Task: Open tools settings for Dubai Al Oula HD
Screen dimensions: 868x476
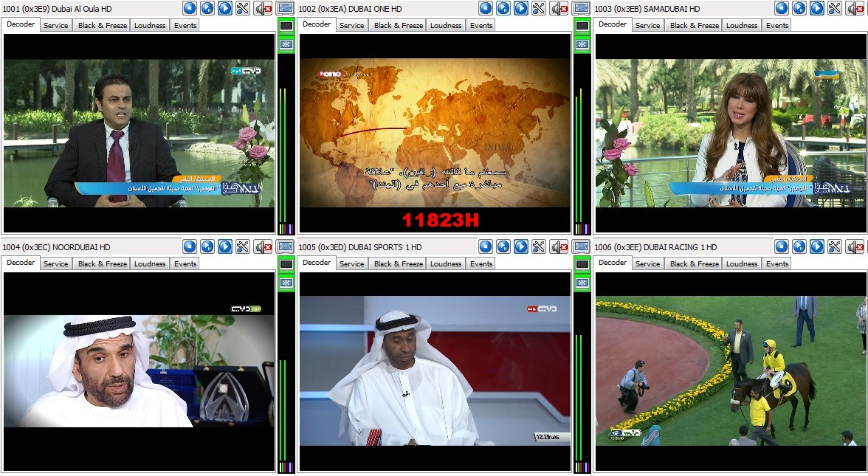Action: [243, 8]
